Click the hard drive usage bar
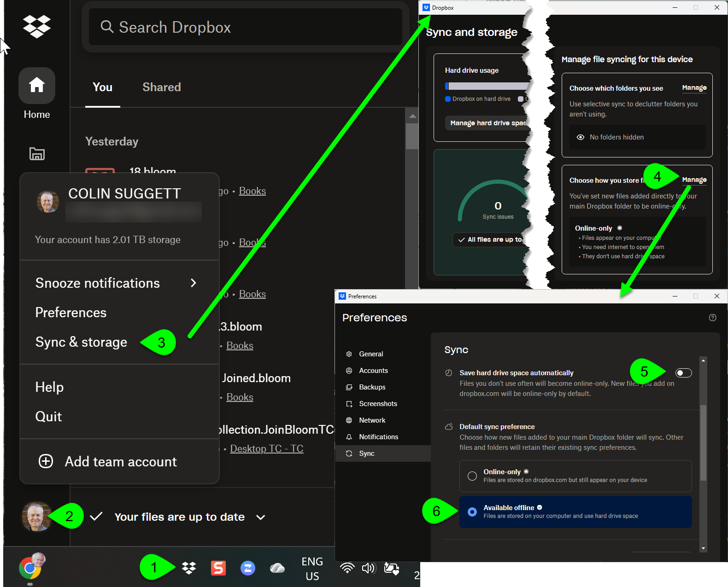This screenshot has width=728, height=587. pos(487,86)
